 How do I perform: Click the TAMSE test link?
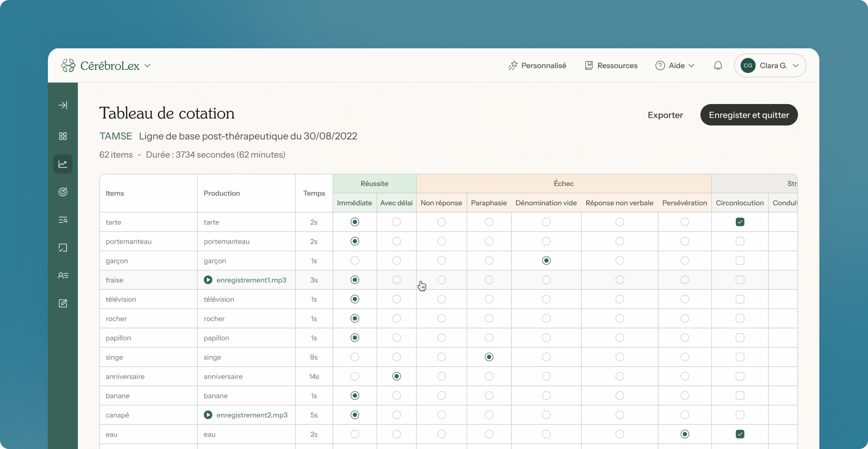pyautogui.click(x=116, y=136)
